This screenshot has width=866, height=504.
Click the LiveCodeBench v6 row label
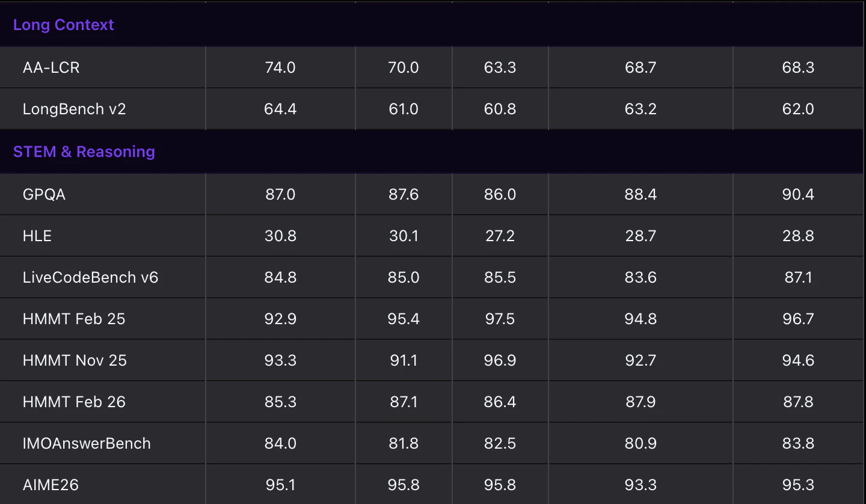point(90,277)
